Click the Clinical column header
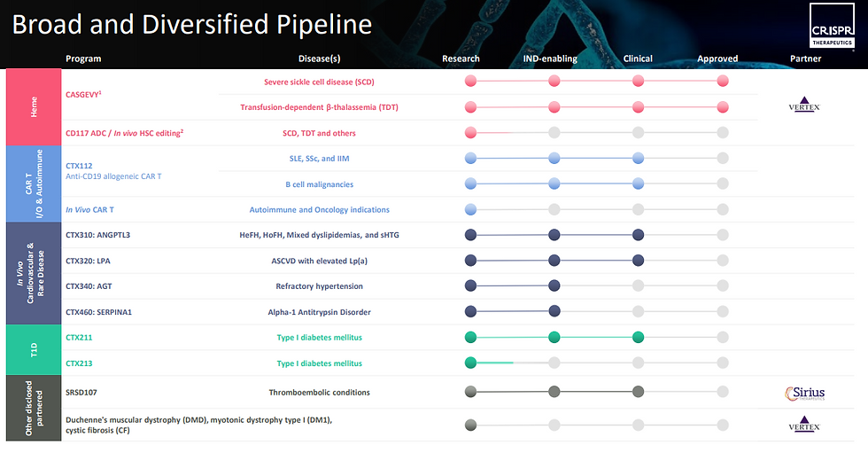Viewport: 868px width, 453px height. (638, 59)
